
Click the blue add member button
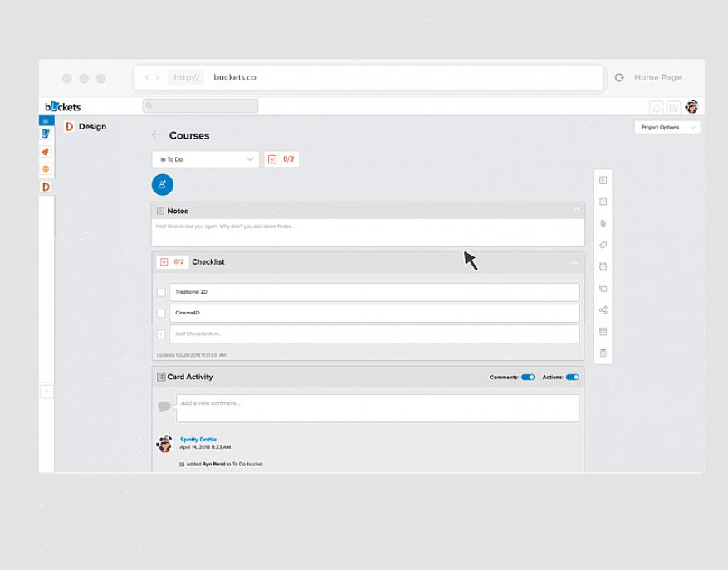pyautogui.click(x=163, y=184)
